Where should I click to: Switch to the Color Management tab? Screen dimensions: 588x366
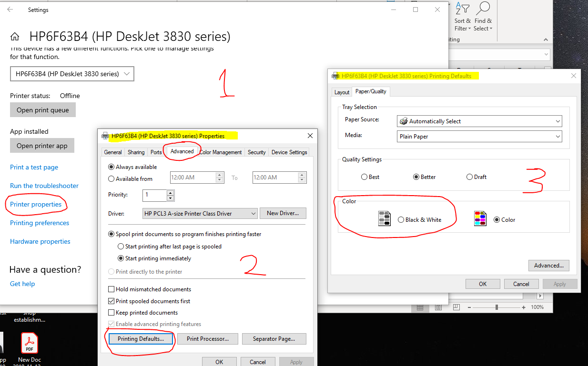[x=221, y=152]
